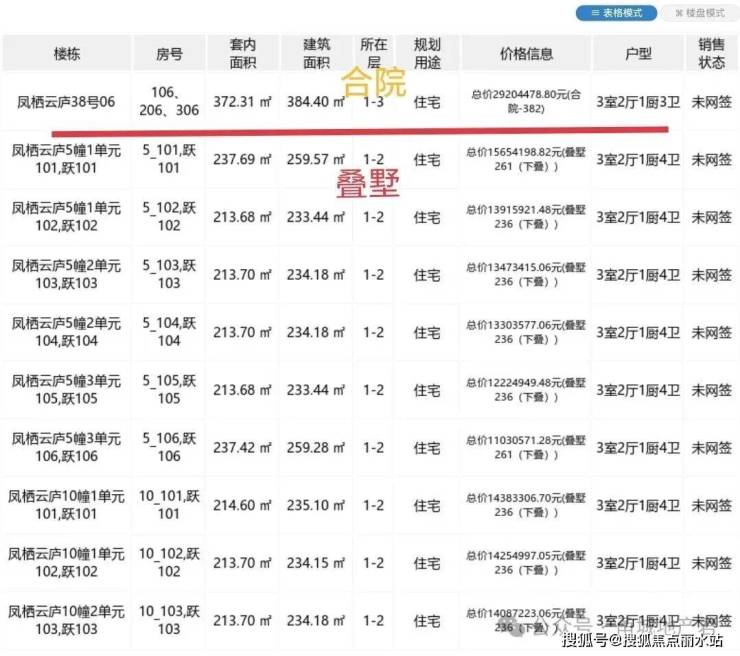The image size is (740, 656).
Task: Select the 凤栖云庐5幢1单元101 row name
Action: 67,160
